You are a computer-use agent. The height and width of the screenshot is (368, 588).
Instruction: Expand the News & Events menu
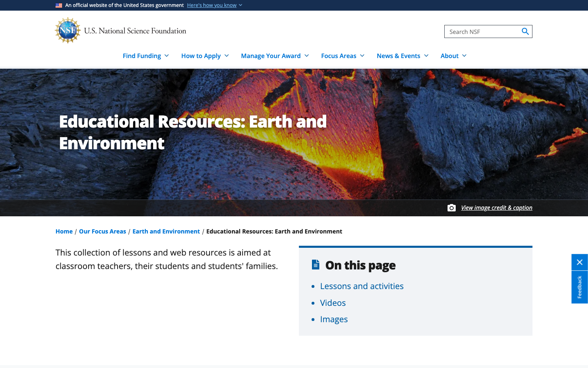[x=403, y=56]
